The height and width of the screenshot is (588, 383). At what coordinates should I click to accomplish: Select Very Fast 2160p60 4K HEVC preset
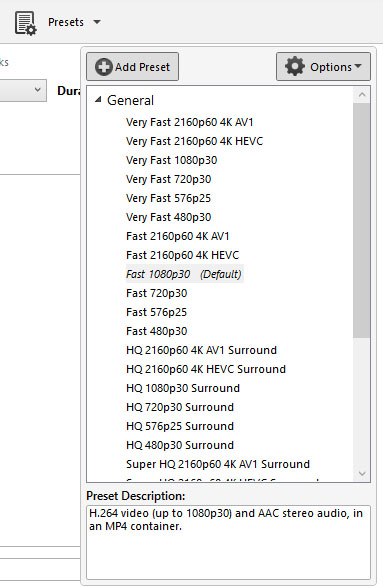194,141
